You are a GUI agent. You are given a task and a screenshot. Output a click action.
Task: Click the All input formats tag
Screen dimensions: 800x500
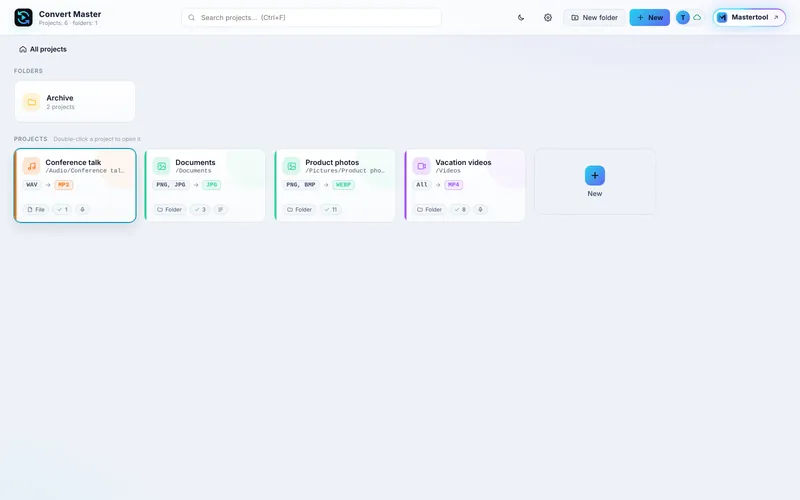click(422, 185)
